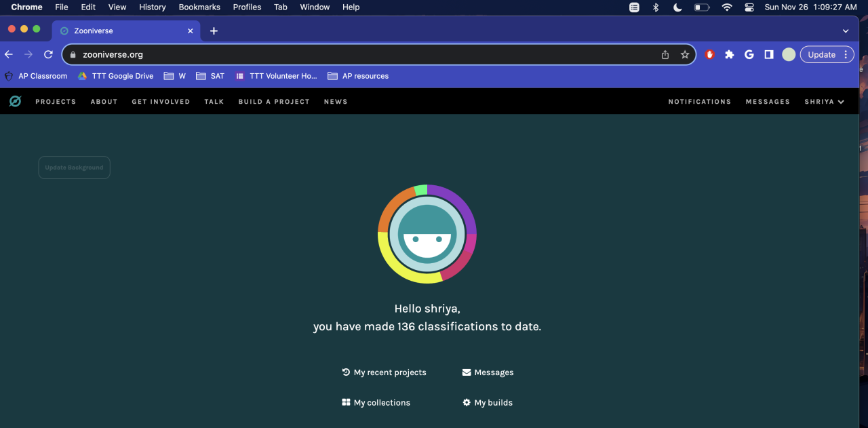Open the Edit menu

click(x=88, y=7)
